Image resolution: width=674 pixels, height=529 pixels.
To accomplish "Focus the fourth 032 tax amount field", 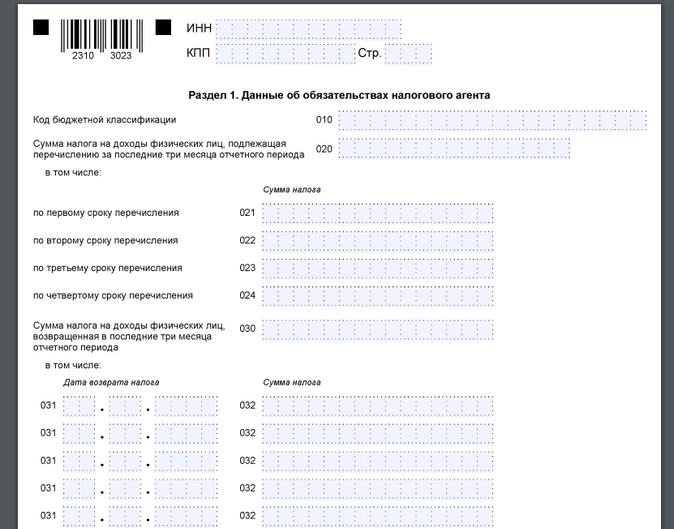I will [377, 488].
